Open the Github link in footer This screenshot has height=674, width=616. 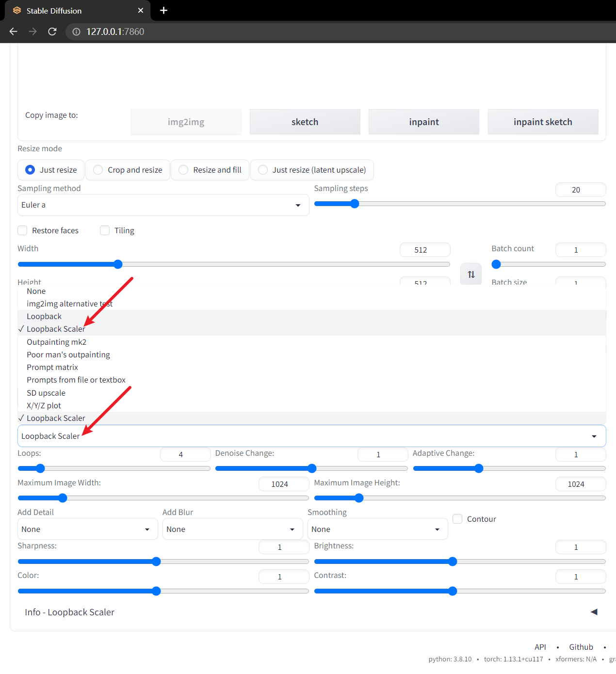[x=581, y=647]
